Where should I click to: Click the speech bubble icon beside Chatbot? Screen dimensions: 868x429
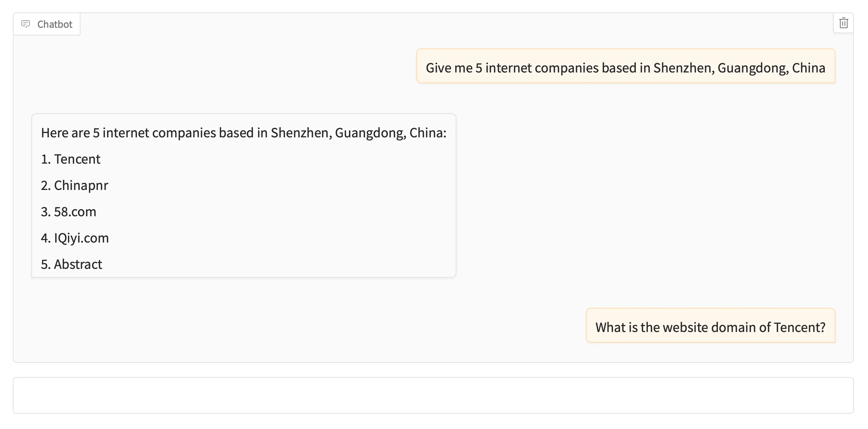coord(26,24)
